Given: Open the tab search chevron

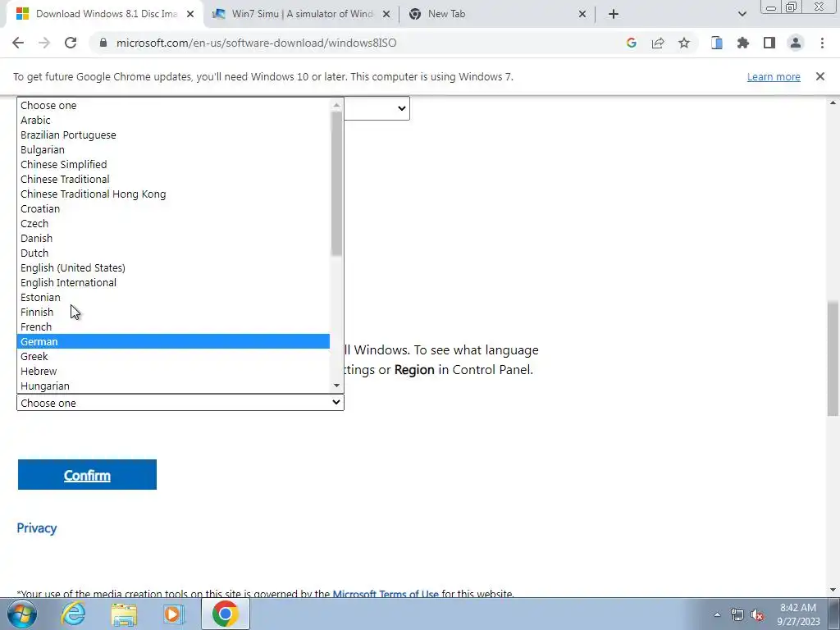Looking at the screenshot, I should click(x=742, y=14).
